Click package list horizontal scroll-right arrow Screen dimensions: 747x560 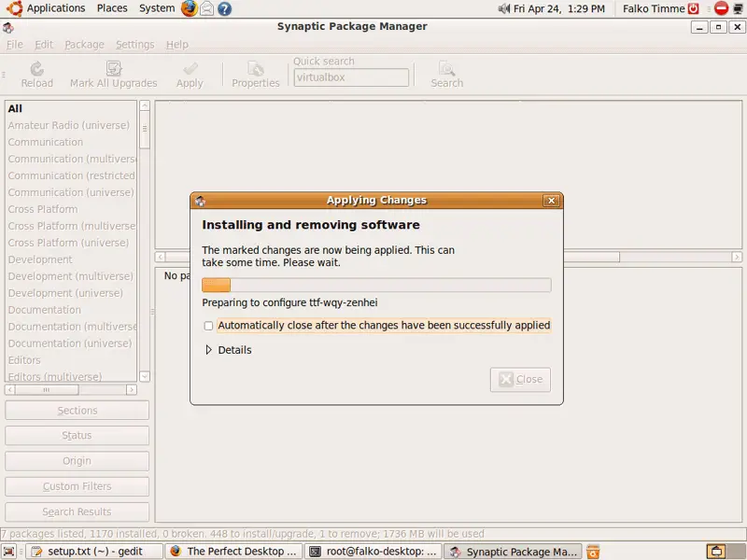point(737,258)
